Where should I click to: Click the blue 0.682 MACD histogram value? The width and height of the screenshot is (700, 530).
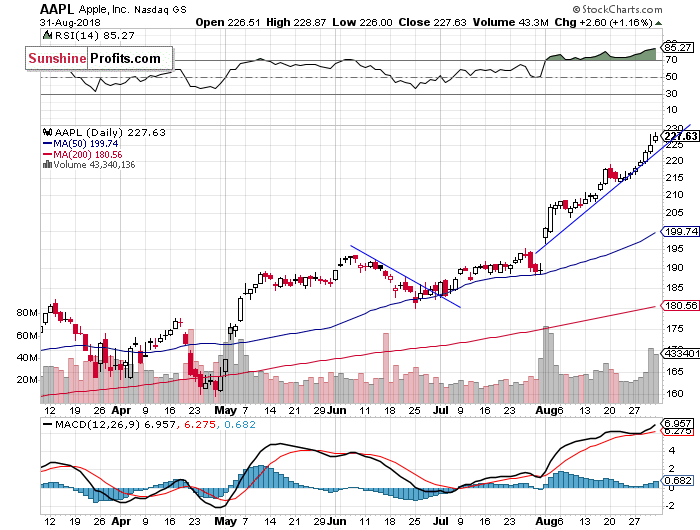(x=240, y=425)
